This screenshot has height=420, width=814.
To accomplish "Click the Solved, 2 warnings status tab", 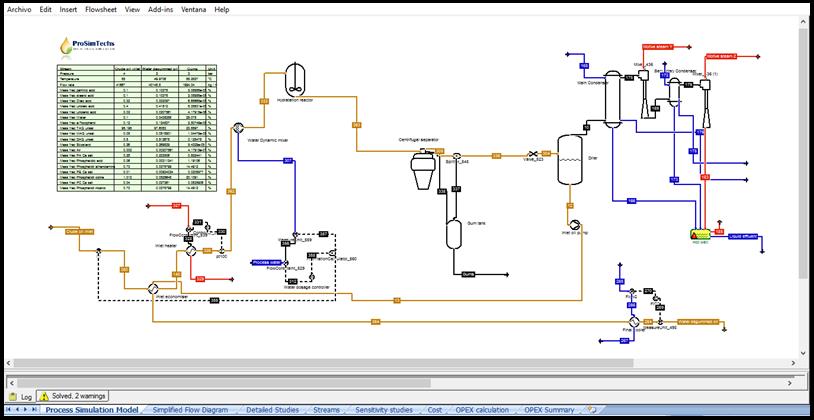I will tap(77, 397).
